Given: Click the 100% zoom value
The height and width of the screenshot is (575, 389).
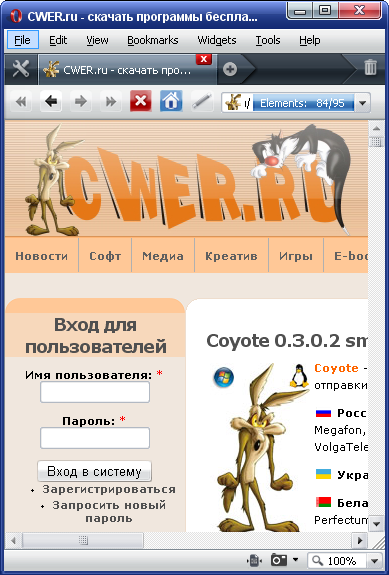Looking at the screenshot, I should coord(341,561).
